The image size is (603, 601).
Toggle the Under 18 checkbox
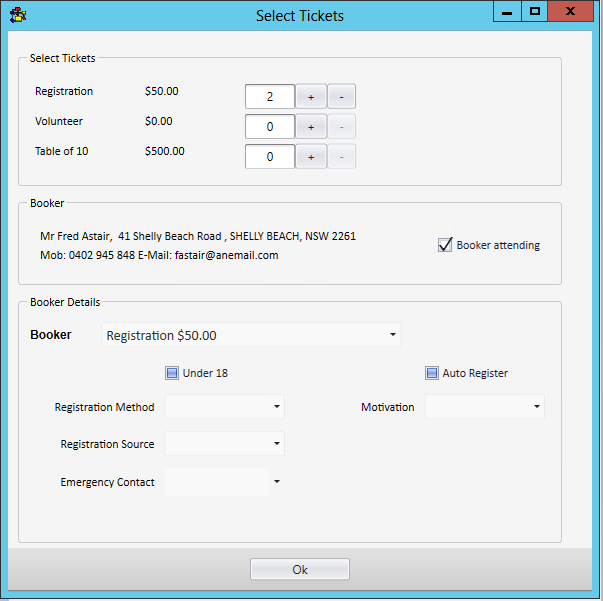tap(172, 373)
